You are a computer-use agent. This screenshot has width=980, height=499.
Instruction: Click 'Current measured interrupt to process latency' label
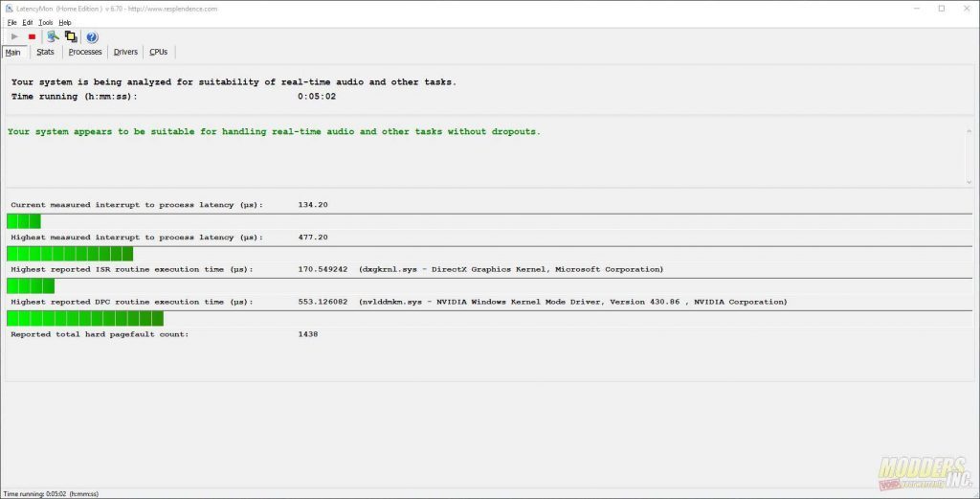point(137,205)
